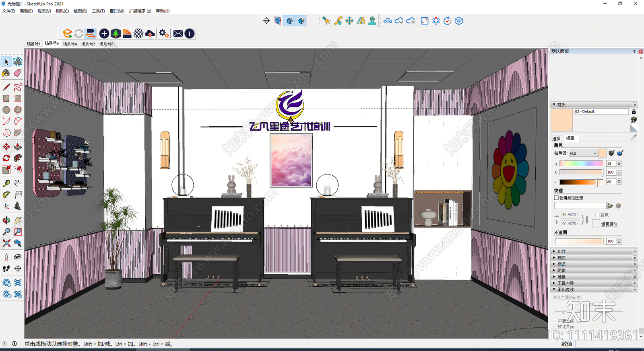Browse for a texture image file
The width and height of the screenshot is (644, 351).
tap(610, 206)
